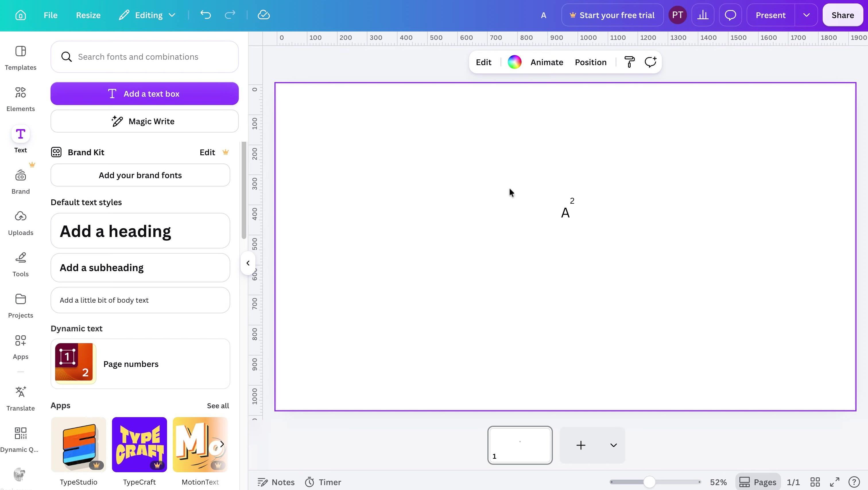
Task: Check the cloud save status icon
Action: [263, 15]
